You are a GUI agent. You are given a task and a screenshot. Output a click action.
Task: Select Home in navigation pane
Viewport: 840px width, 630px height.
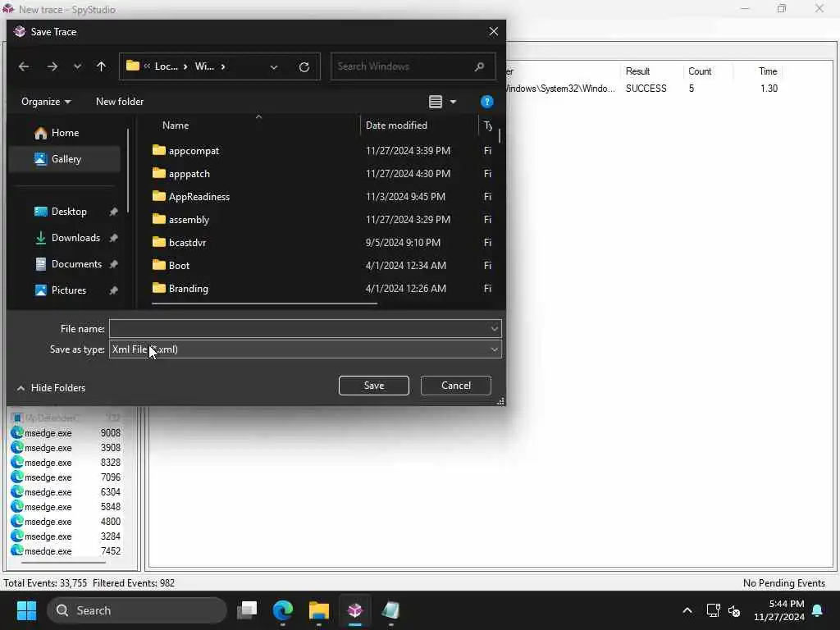click(x=64, y=133)
